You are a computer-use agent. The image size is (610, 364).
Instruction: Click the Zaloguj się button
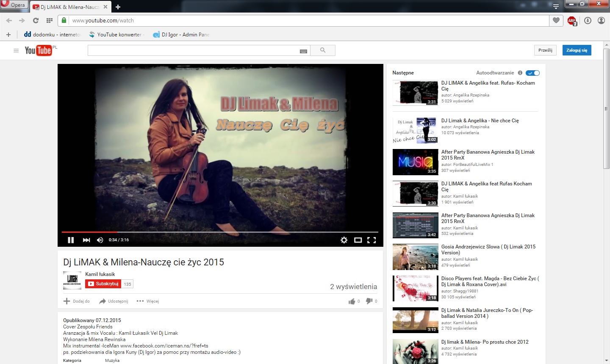(577, 50)
